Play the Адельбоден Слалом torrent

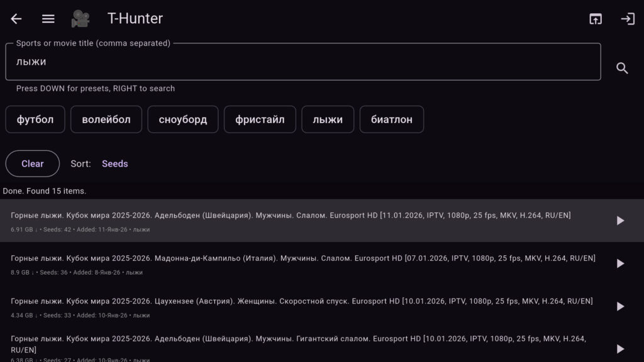pyautogui.click(x=620, y=221)
